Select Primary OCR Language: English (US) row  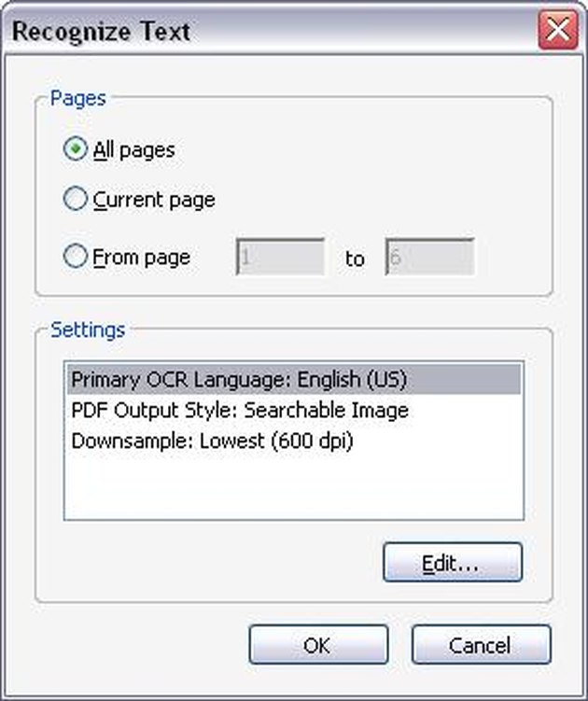click(294, 380)
